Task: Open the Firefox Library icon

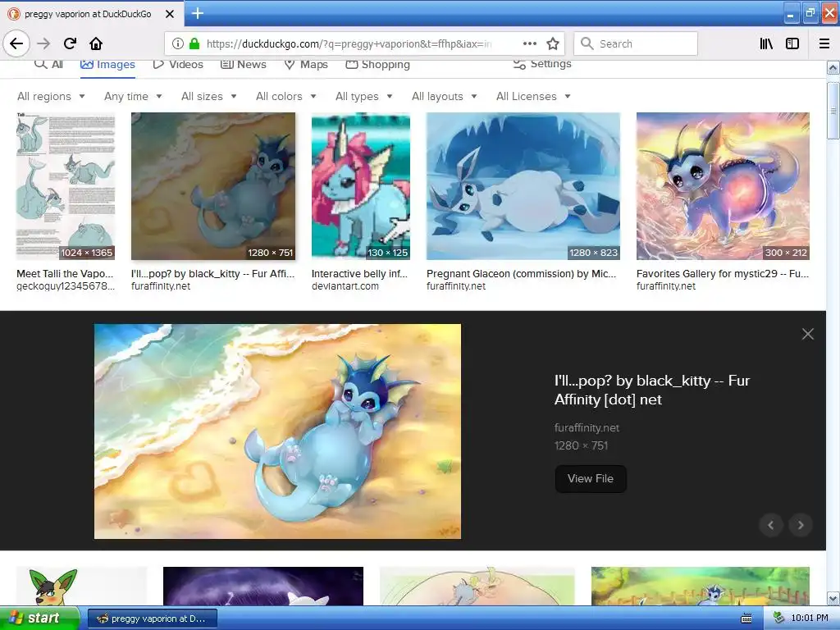Action: point(766,43)
